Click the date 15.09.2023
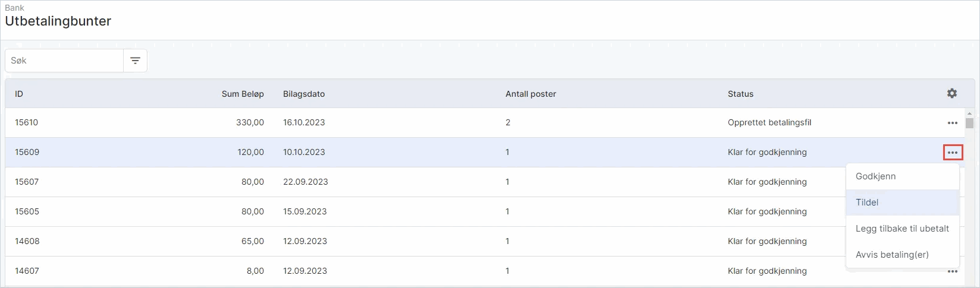The width and height of the screenshot is (980, 288). pyautogui.click(x=305, y=211)
